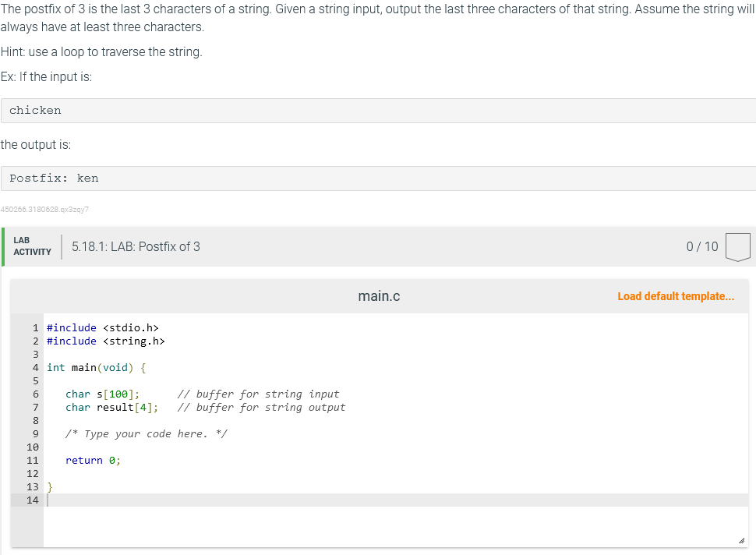
Task: Click line number 6 in the gutter
Action: click(35, 394)
